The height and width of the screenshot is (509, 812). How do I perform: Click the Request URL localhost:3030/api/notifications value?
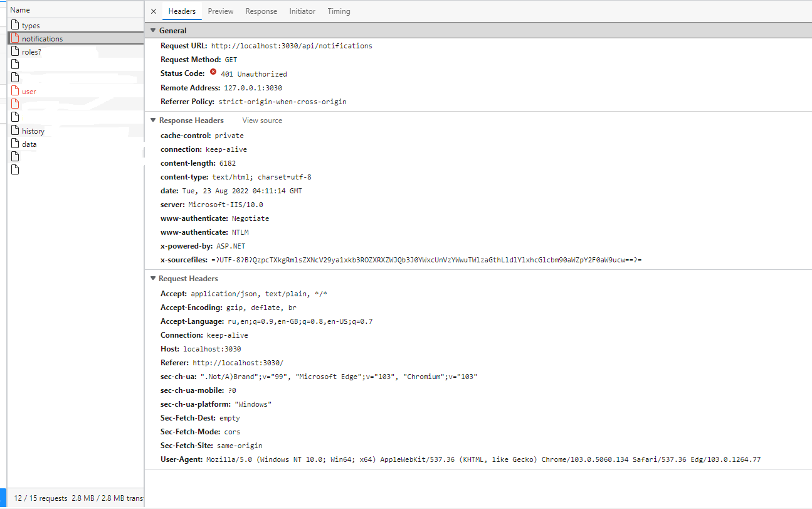pyautogui.click(x=292, y=46)
